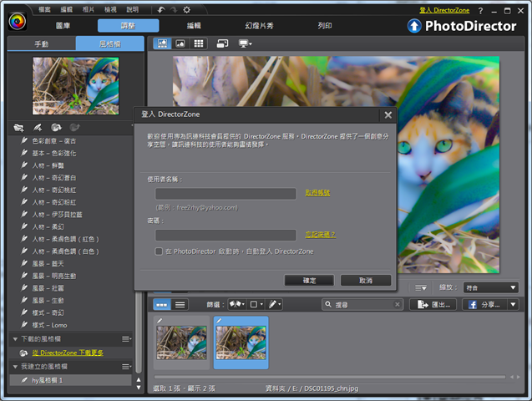Open options menu for 下載的風格檔 section
Screen dimensions: 532x401
[x=126, y=339]
